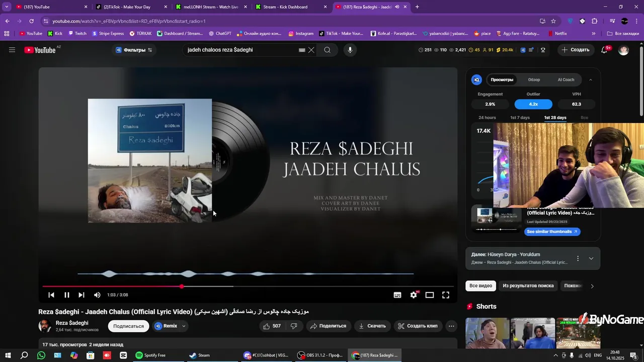The image size is (644, 362).
Task: Open YouTube notifications bell
Action: [x=605, y=50]
